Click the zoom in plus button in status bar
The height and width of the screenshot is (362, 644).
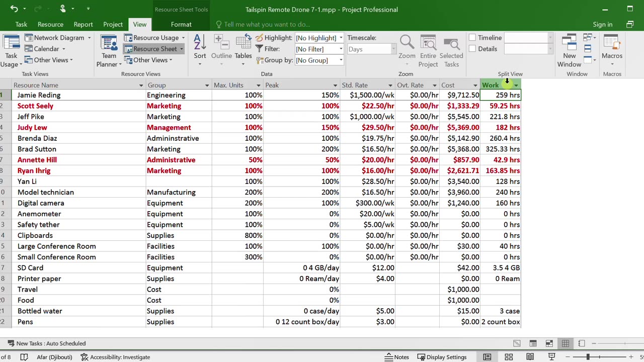[632, 357]
